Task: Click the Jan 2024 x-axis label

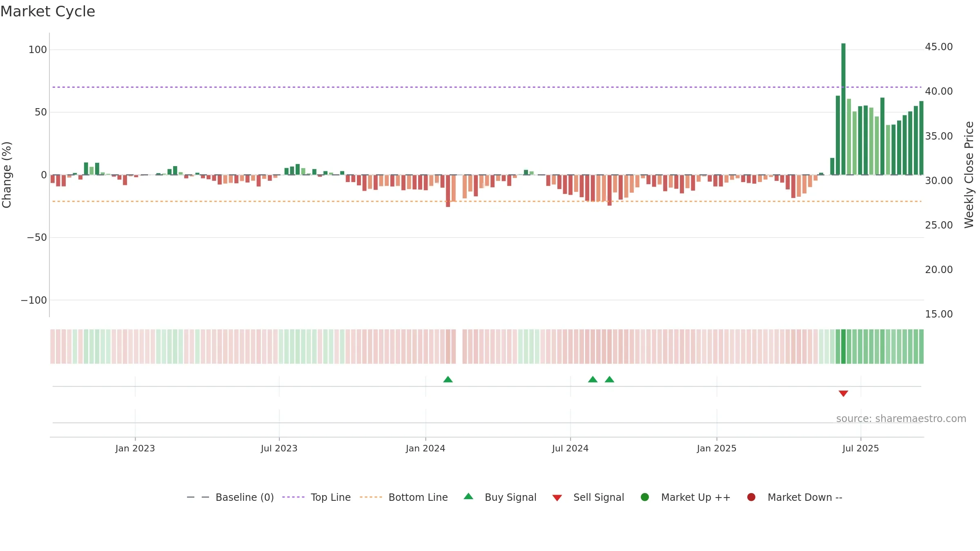Action: [x=425, y=449]
